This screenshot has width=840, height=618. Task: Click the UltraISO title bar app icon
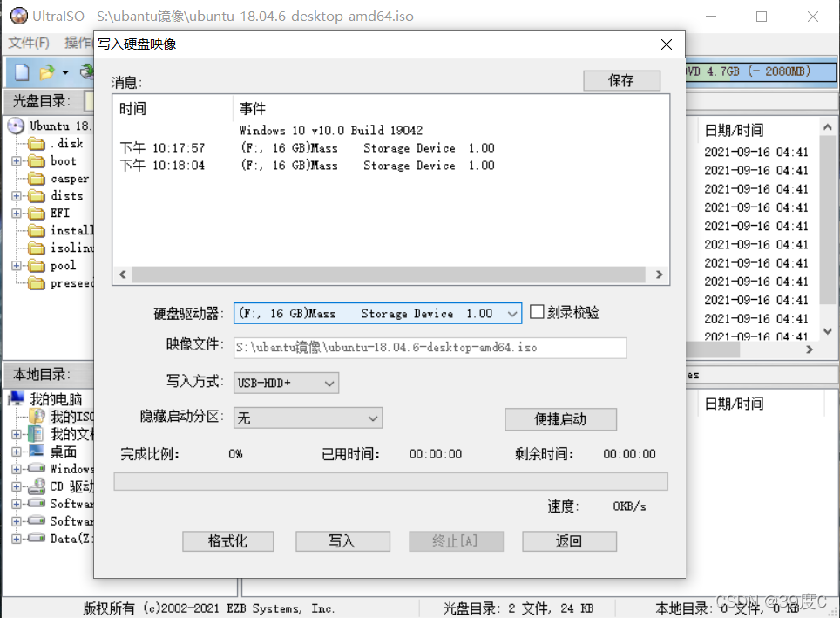(19, 16)
